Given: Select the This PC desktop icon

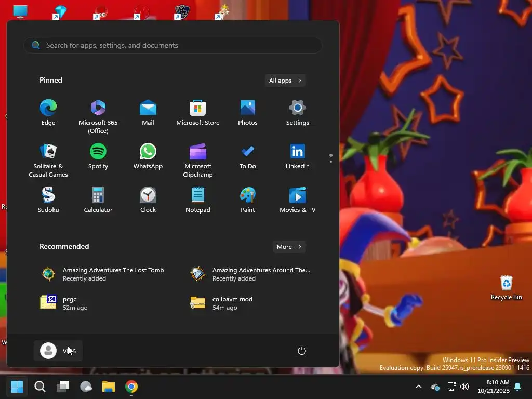Looking at the screenshot, I should (20, 11).
